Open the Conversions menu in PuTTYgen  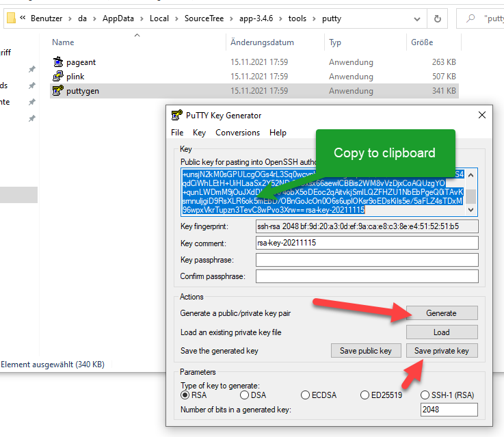click(x=237, y=133)
